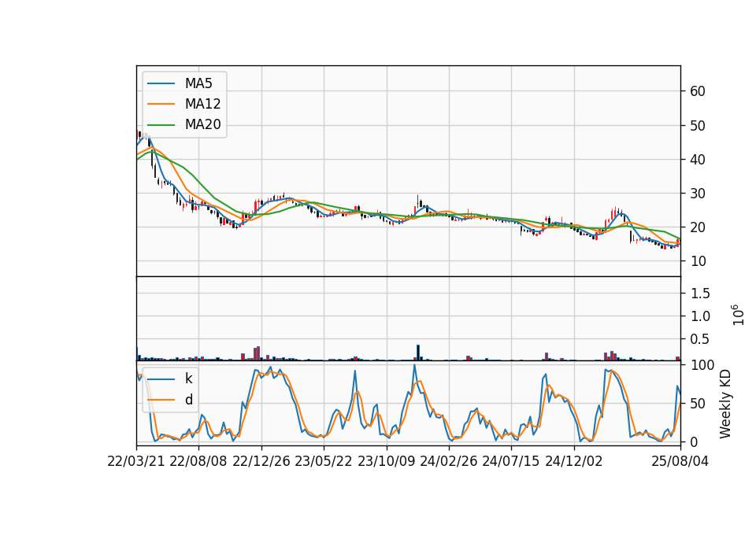Screen dimensions: 756x543
Task: Click the 22/12/26 date tick label
Action: (x=261, y=461)
